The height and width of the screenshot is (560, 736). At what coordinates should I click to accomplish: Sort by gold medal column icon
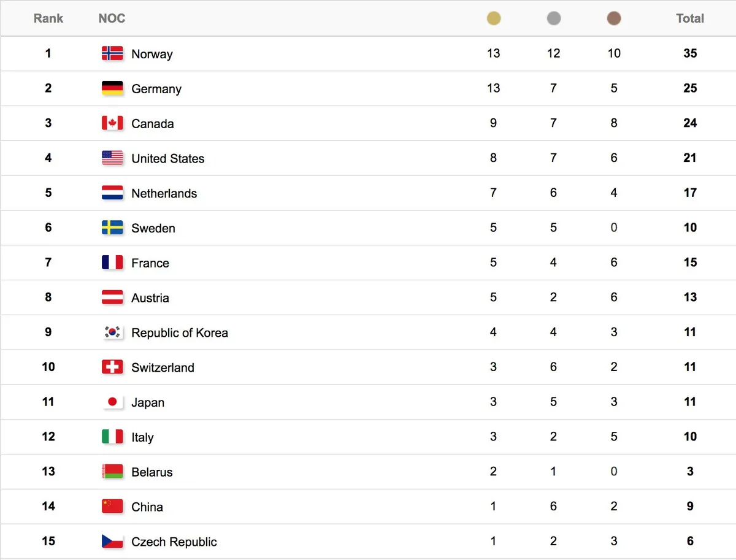pyautogui.click(x=494, y=18)
